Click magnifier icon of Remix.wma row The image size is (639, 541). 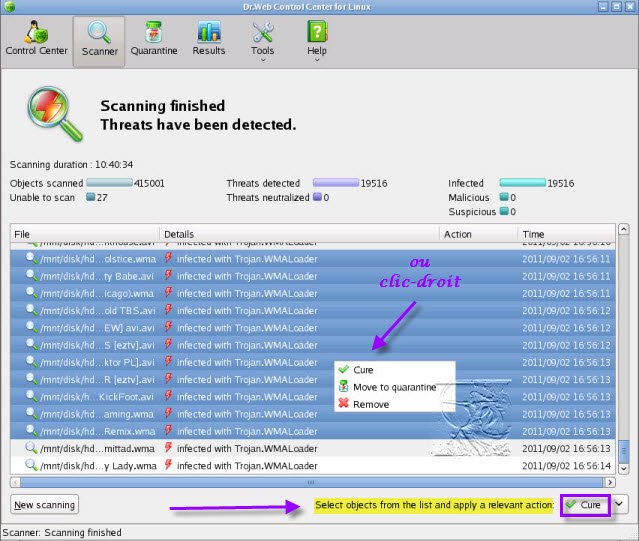pyautogui.click(x=31, y=430)
